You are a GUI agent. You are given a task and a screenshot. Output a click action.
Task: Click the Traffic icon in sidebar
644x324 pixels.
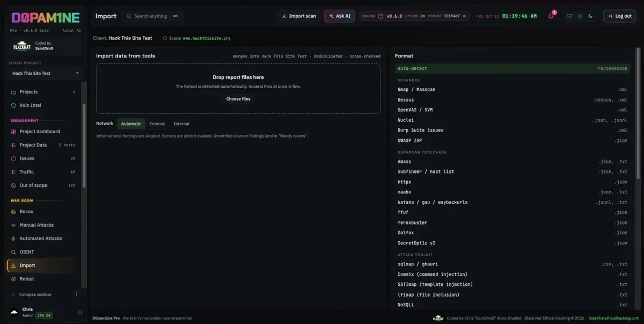tap(13, 172)
